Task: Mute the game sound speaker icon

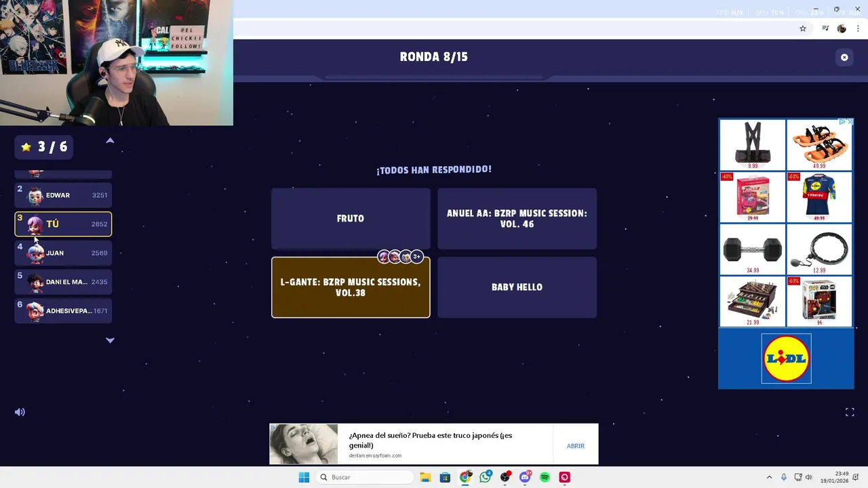Action: coord(20,412)
